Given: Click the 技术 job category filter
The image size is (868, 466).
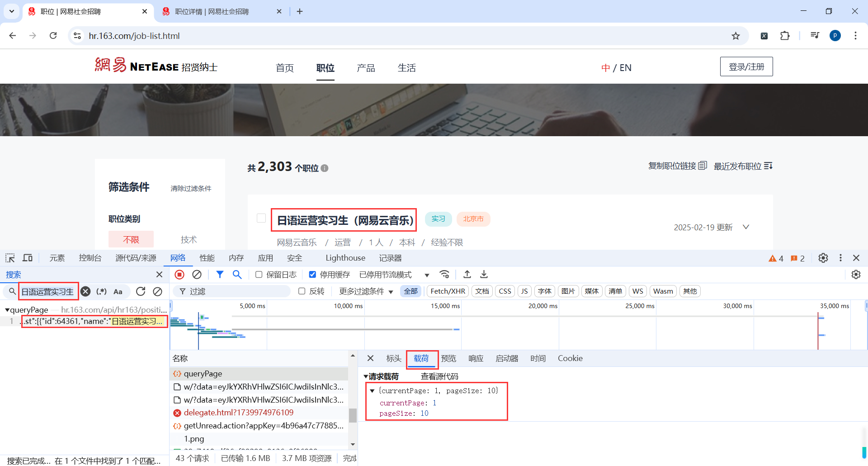Looking at the screenshot, I should 189,239.
